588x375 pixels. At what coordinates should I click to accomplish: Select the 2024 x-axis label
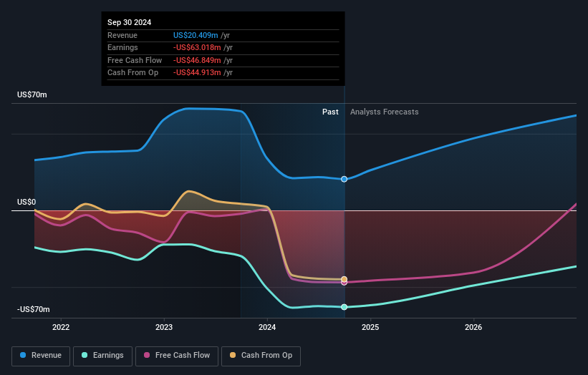click(267, 327)
